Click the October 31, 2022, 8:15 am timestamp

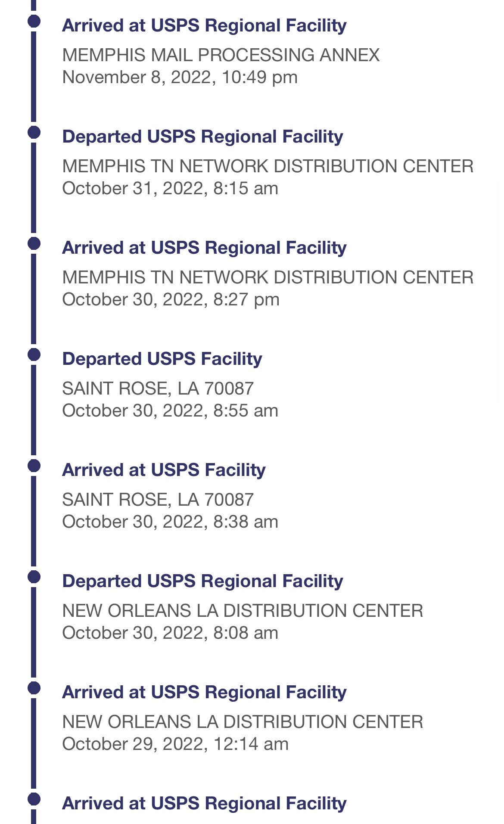pos(170,189)
